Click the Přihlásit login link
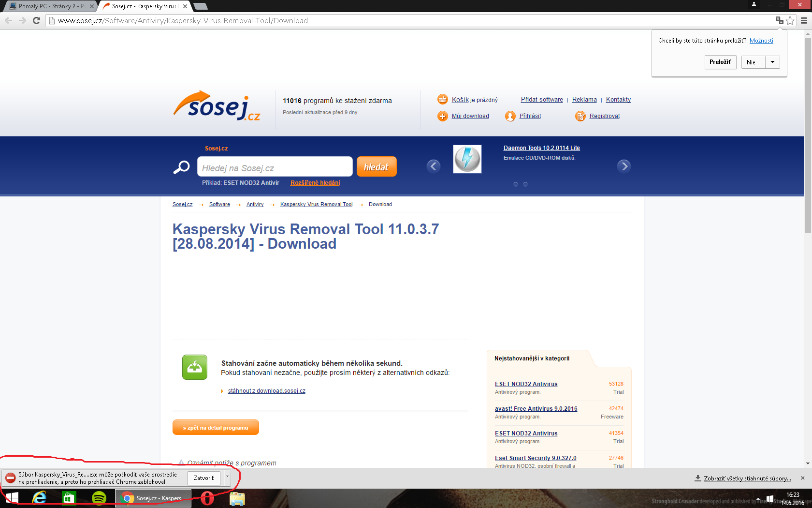 pos(530,116)
